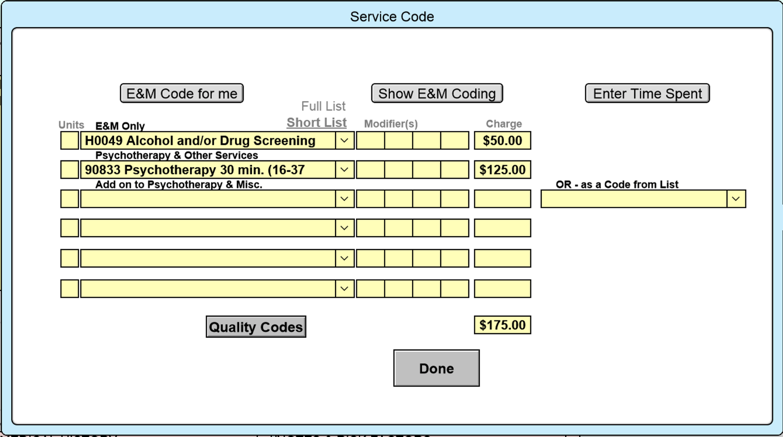This screenshot has height=437, width=783.
Task: Click the empty charge field in the third row
Action: pyautogui.click(x=502, y=199)
